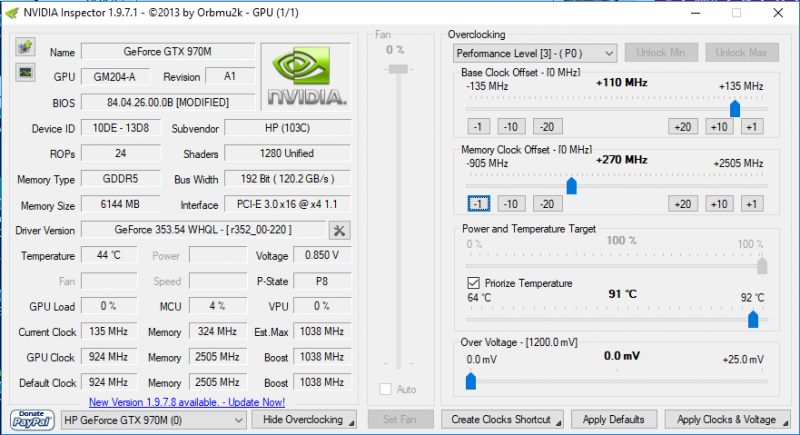Click Apply Clocks & Voltage

pyautogui.click(x=727, y=420)
